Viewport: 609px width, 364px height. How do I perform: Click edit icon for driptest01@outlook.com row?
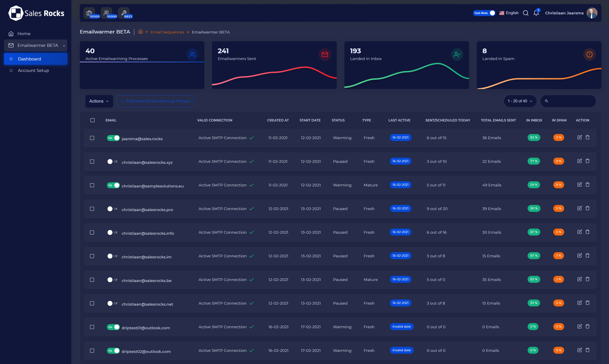pyautogui.click(x=579, y=326)
